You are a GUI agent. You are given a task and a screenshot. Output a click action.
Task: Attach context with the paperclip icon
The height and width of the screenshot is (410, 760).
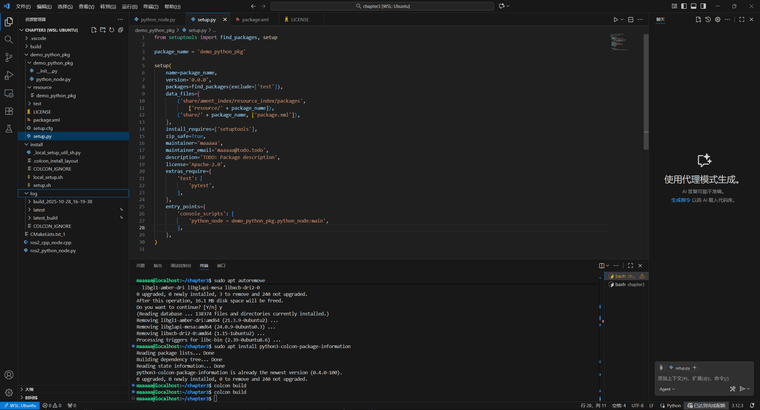tap(661, 367)
